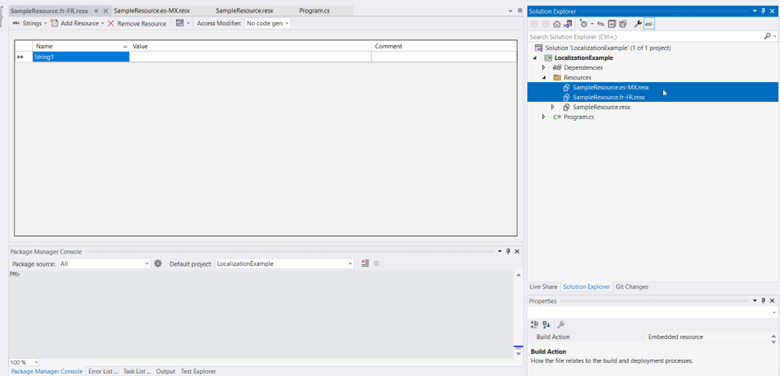Screen dimensions: 780x376
Task: Pin the SampleResource.fr-FR.resx tab
Action: point(96,10)
